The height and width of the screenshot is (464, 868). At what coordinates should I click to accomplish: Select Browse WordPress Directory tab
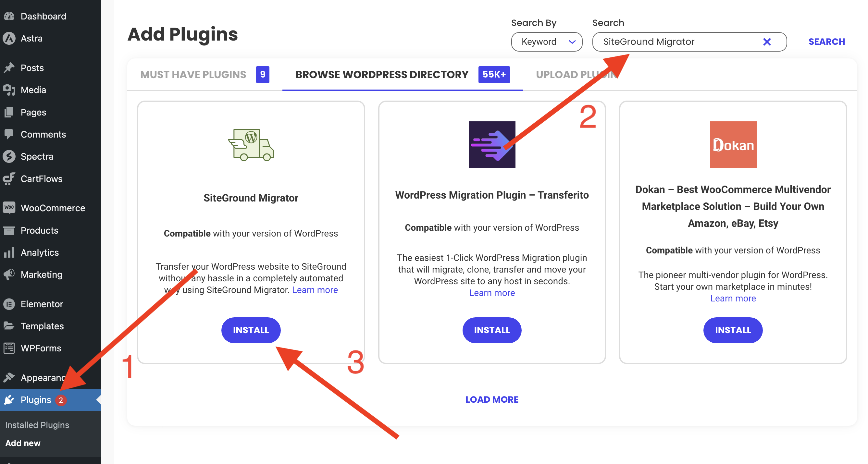pos(402,74)
